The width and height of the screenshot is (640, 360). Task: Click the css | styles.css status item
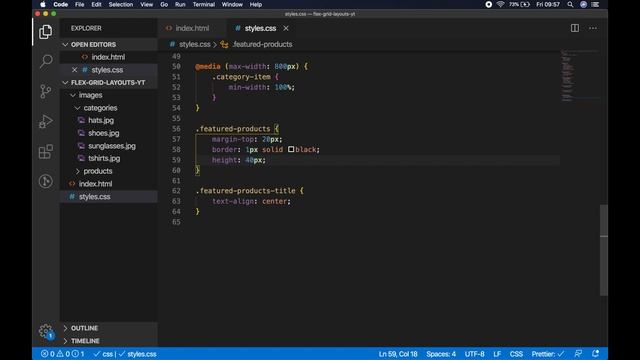tap(125, 354)
